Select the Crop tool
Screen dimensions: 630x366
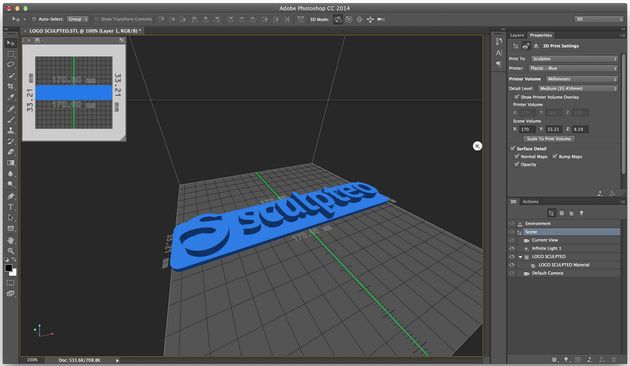pyautogui.click(x=11, y=86)
